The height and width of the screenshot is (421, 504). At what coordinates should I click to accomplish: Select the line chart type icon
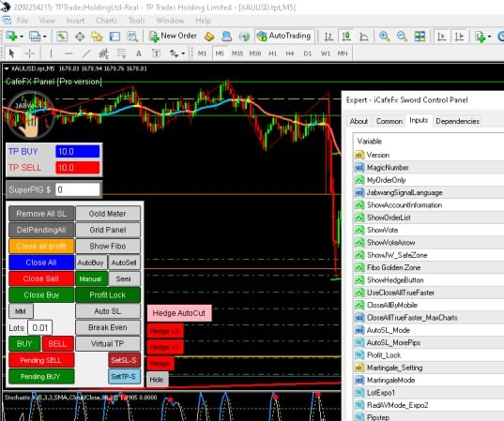pos(363,37)
